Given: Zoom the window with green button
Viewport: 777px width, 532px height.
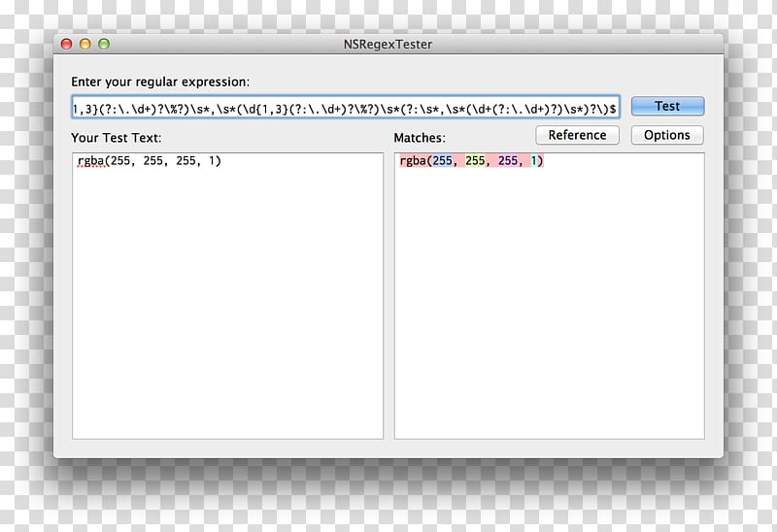Looking at the screenshot, I should pos(104,44).
